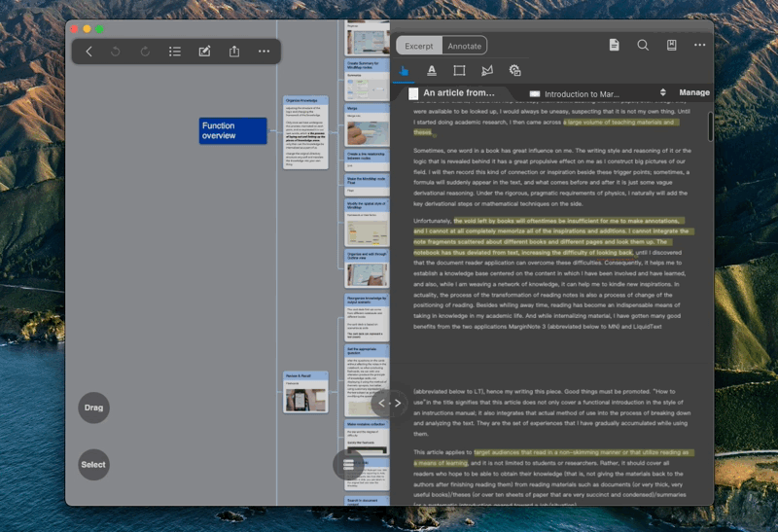This screenshot has height=532, width=778.
Task: Click the paragraph starting "Sometimes, one word"
Action: pos(551,177)
